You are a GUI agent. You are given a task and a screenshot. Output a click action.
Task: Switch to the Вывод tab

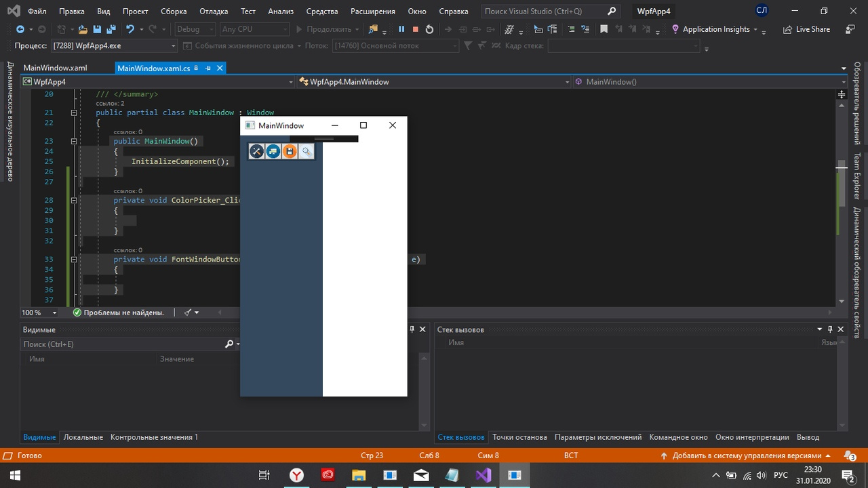(x=808, y=437)
